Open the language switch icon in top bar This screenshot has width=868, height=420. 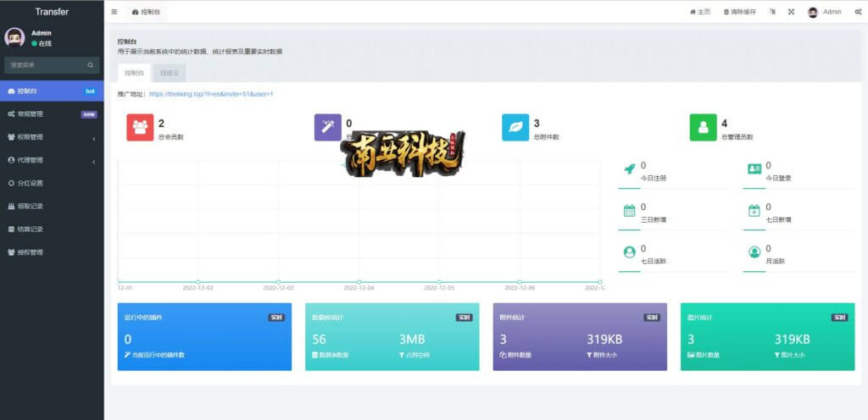pyautogui.click(x=772, y=12)
